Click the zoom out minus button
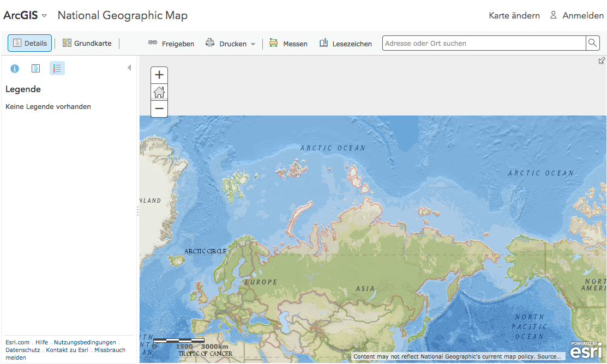Screen dimensions: 607x364 tap(159, 108)
